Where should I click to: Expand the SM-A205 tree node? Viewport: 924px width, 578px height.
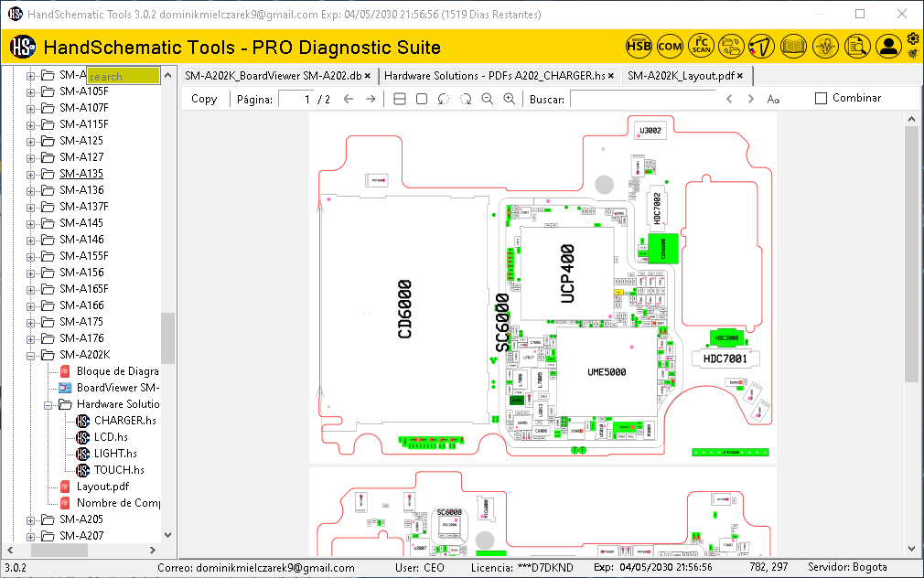click(x=30, y=520)
